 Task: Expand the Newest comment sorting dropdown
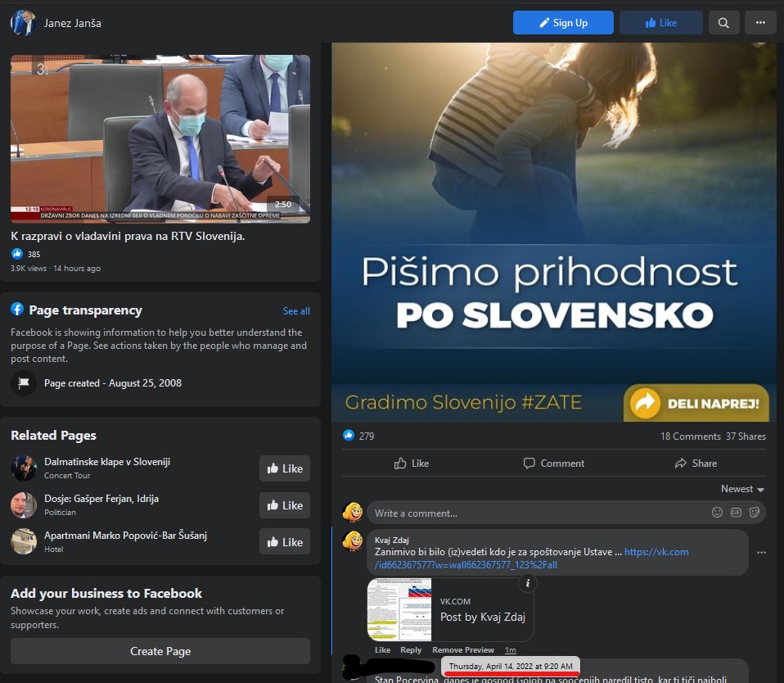[742, 489]
